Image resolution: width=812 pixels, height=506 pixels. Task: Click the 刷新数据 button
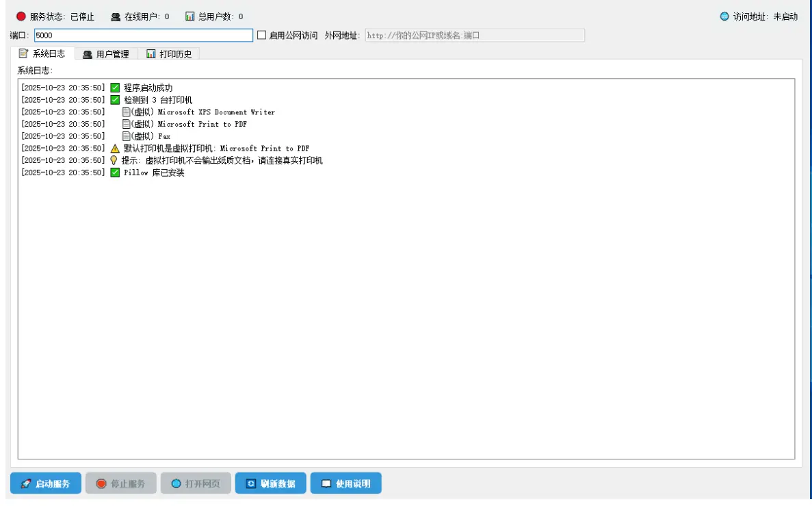(x=270, y=483)
